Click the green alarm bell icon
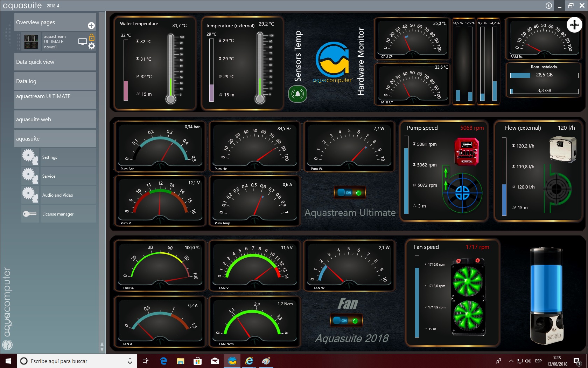The width and height of the screenshot is (588, 368). point(297,94)
